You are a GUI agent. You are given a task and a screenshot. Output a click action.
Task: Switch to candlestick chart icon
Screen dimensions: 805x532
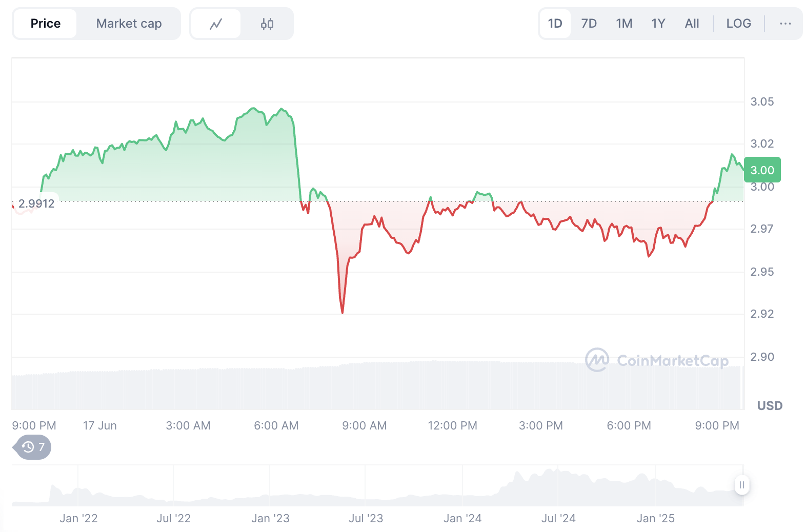coord(267,24)
